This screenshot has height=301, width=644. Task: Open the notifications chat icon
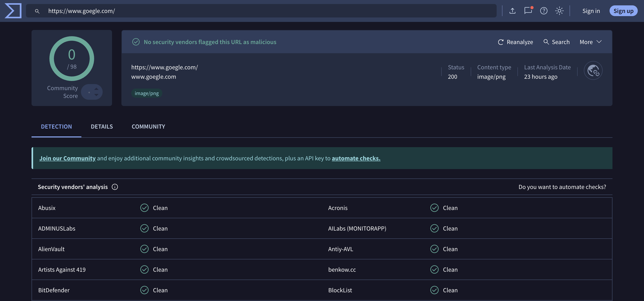(528, 11)
